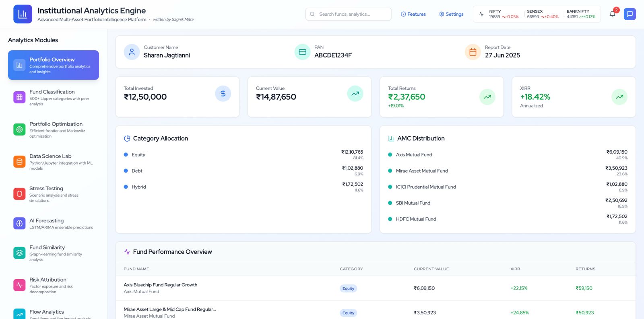Click the CURRENT VALUE column header
The height and width of the screenshot is (319, 644).
coord(431,269)
